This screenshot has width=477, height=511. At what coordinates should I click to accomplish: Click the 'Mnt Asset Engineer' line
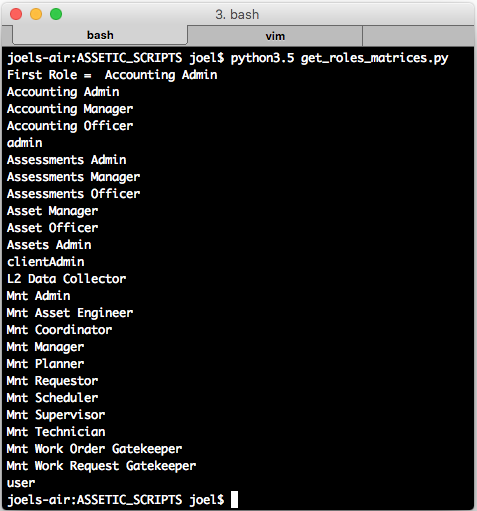[x=70, y=313]
